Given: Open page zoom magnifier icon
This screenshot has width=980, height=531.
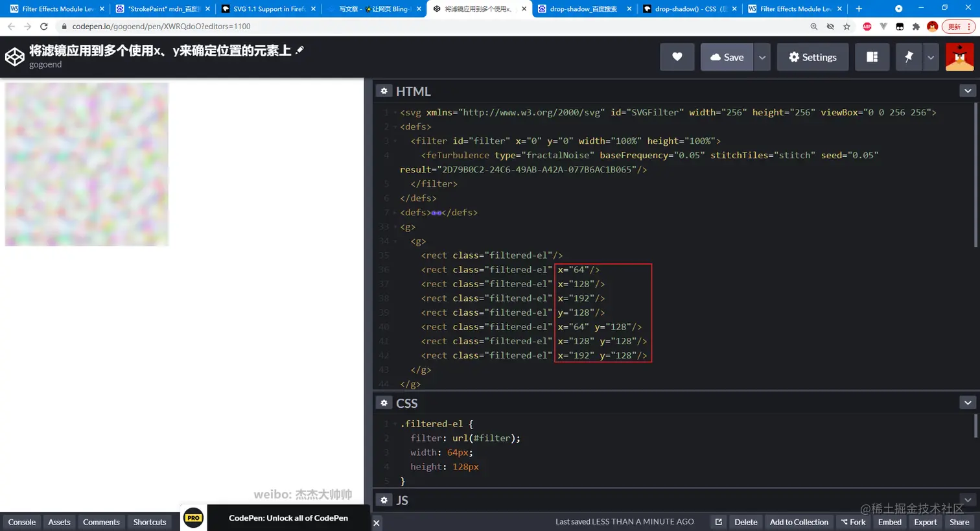Looking at the screenshot, I should [813, 27].
